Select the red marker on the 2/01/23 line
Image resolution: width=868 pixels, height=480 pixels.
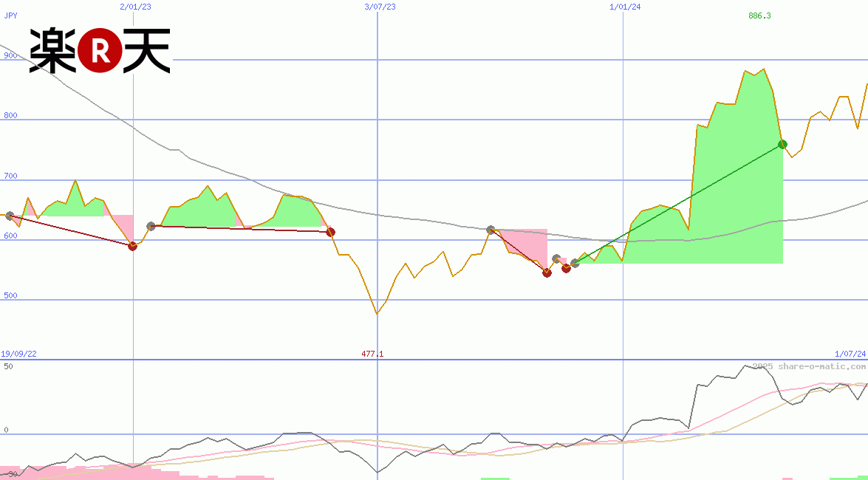point(133,246)
